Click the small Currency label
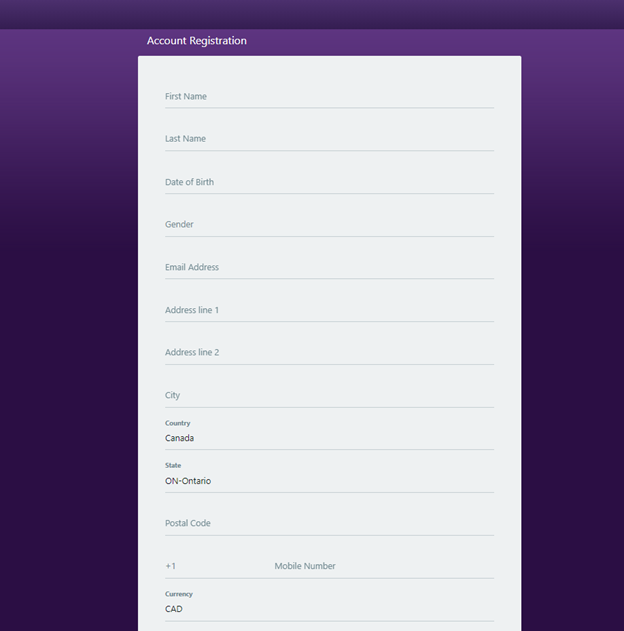This screenshot has width=624, height=631. point(179,594)
